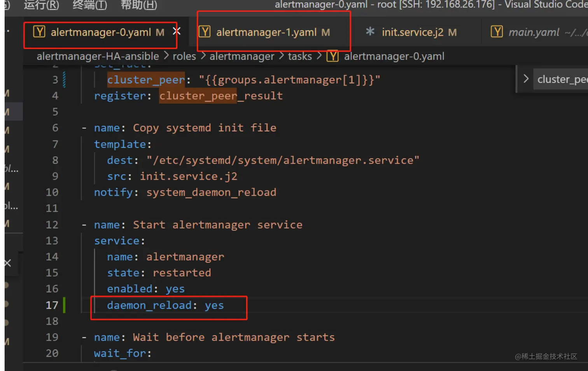Click text "daemon_reload: yes"
Screen dimensions: 588x371
pyautogui.click(x=165, y=306)
